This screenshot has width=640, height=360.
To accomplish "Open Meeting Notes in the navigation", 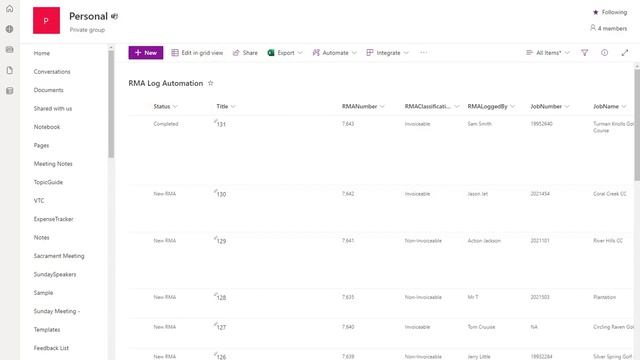I will click(53, 164).
